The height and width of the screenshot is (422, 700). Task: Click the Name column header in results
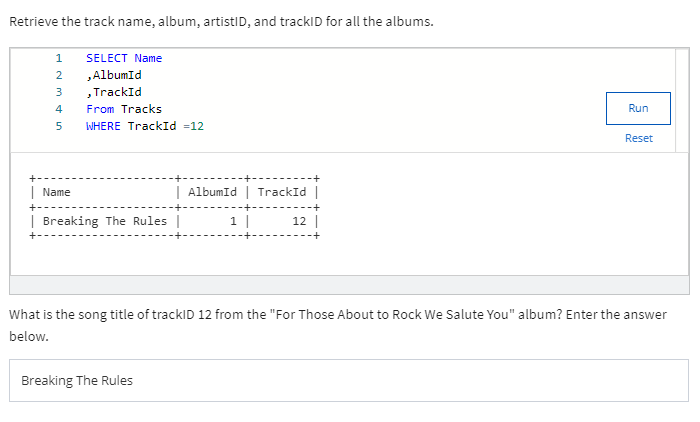click(57, 192)
